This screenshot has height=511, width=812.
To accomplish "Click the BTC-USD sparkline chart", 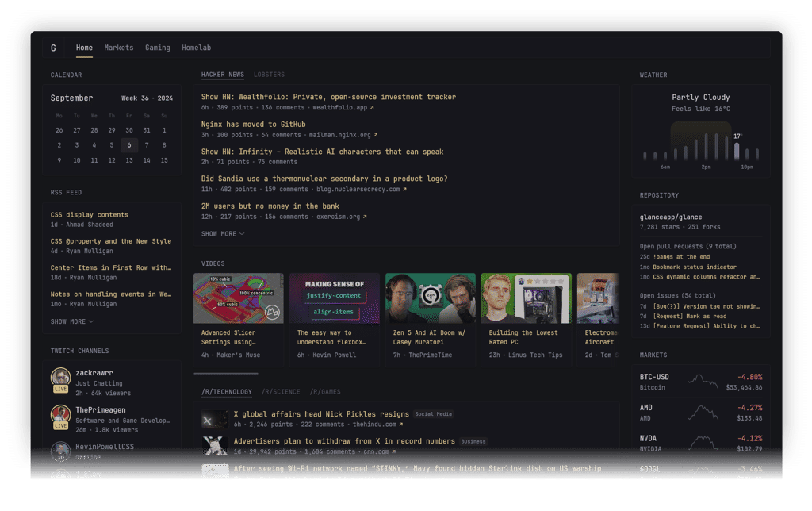I will tap(703, 382).
